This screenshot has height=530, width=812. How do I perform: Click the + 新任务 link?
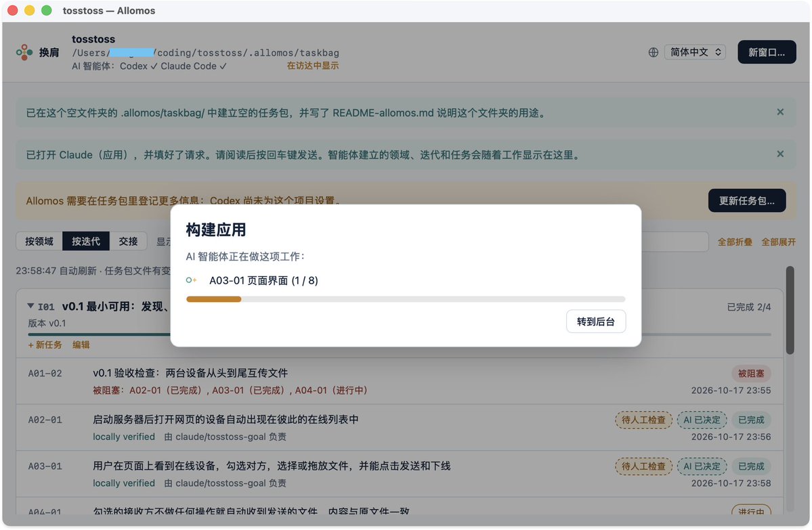pyautogui.click(x=45, y=345)
